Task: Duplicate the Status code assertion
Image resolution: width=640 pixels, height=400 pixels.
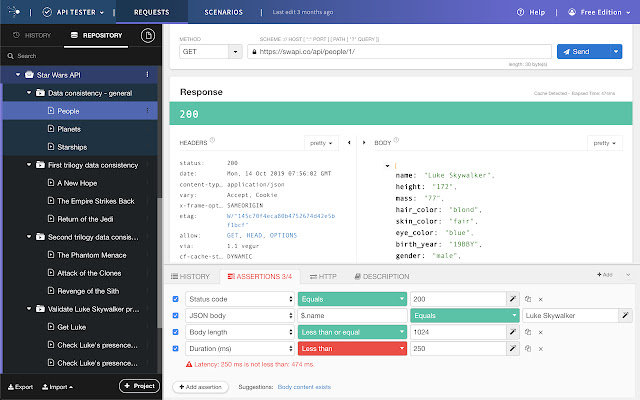Action: [x=526, y=299]
